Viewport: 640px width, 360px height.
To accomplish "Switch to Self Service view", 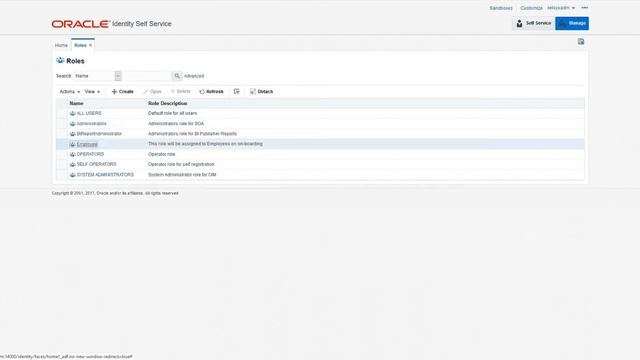I will (x=533, y=23).
